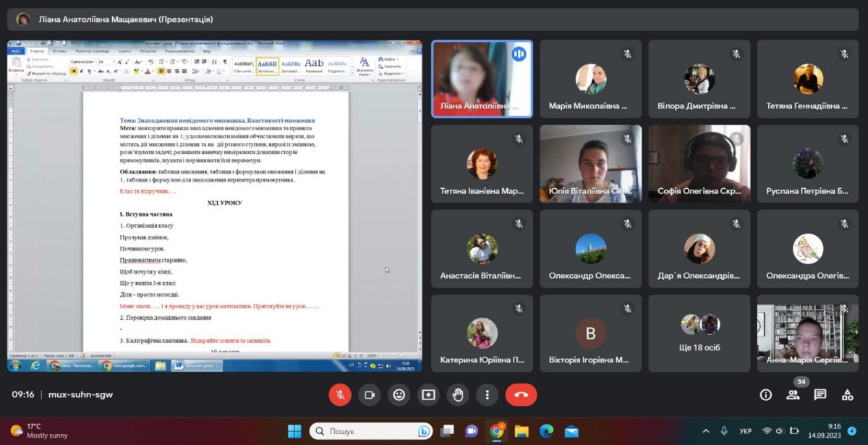Click Найти (Find) in Word ribbon
868x445 pixels.
(x=388, y=59)
